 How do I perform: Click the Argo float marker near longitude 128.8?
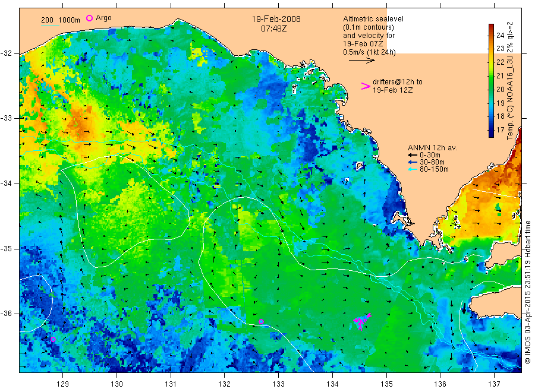click(x=53, y=339)
